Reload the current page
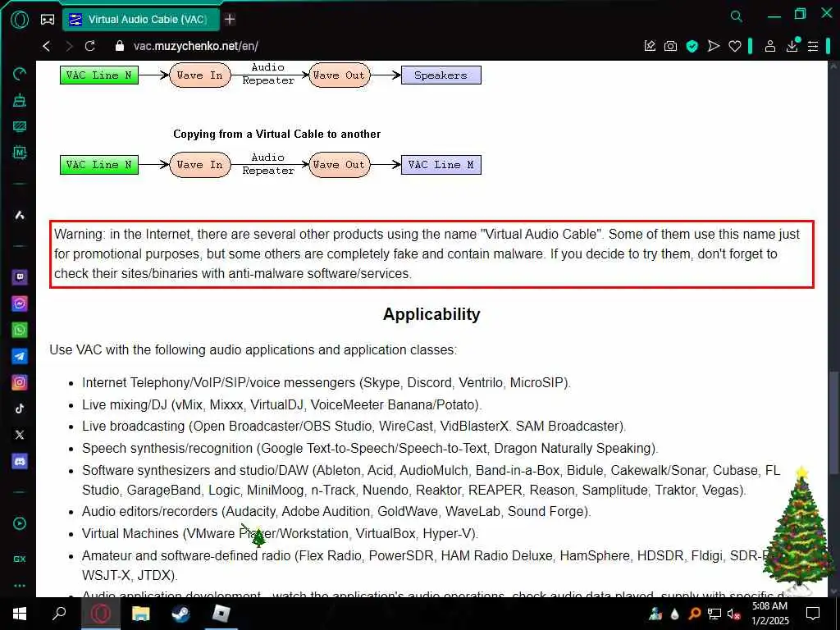This screenshot has height=630, width=840. [x=90, y=46]
